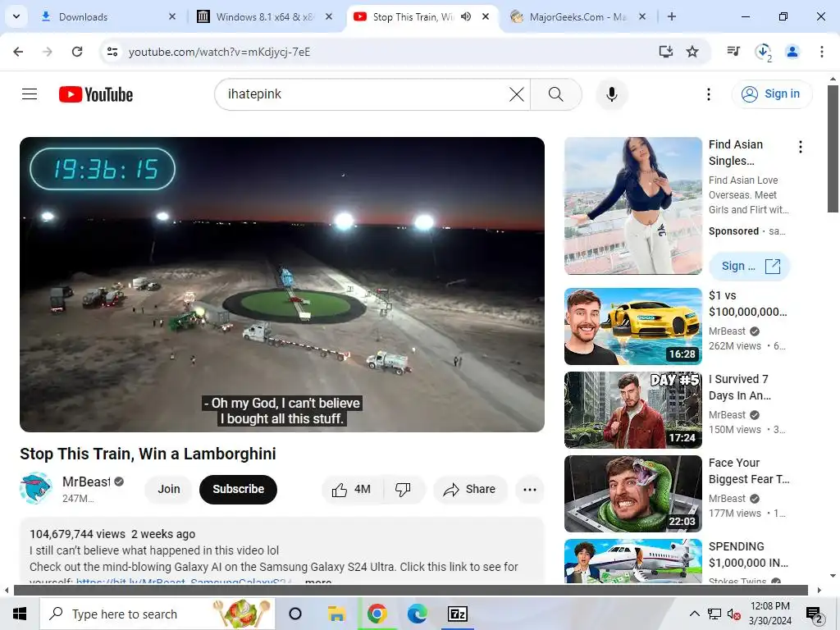Viewport: 840px width, 630px height.
Task: Bookmark this page with star
Action: pyautogui.click(x=692, y=52)
